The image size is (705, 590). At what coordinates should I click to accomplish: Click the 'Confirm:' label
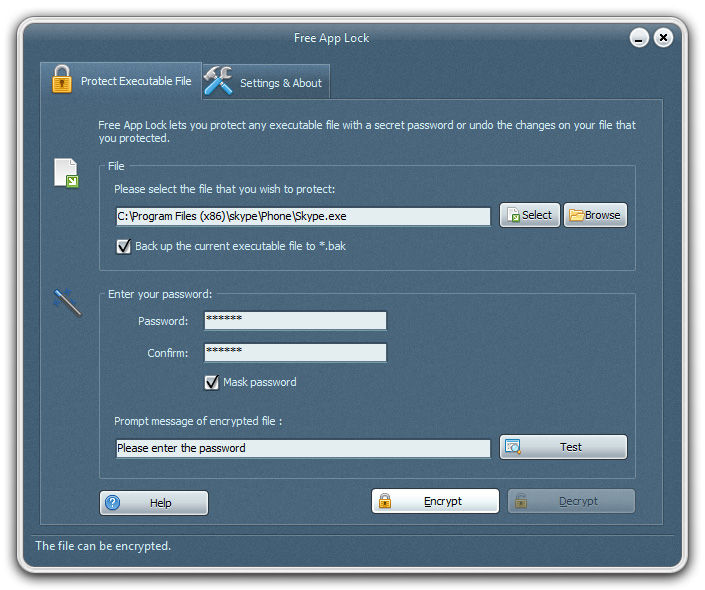tap(168, 353)
